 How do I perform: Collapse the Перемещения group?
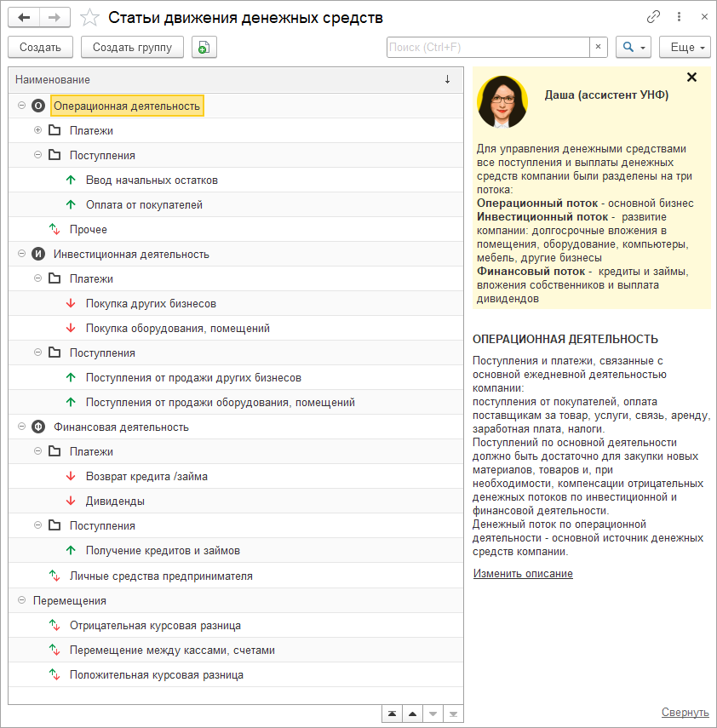tap(21, 600)
